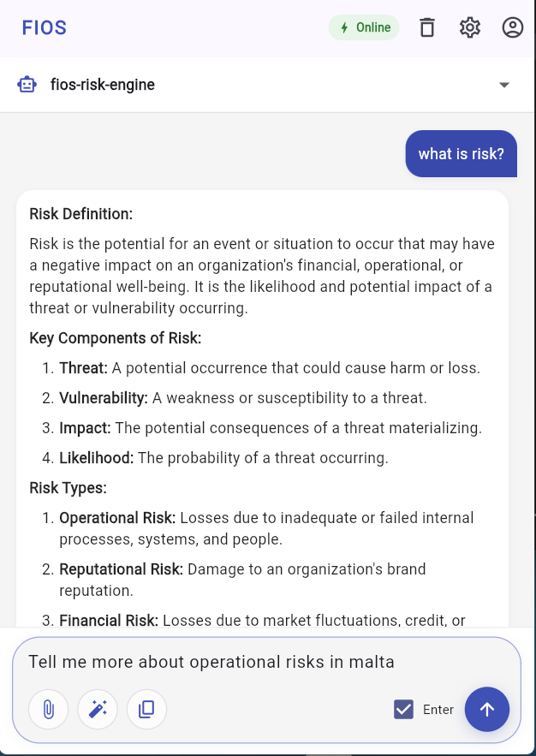Open the user account profile icon
536x756 pixels.
click(x=512, y=27)
